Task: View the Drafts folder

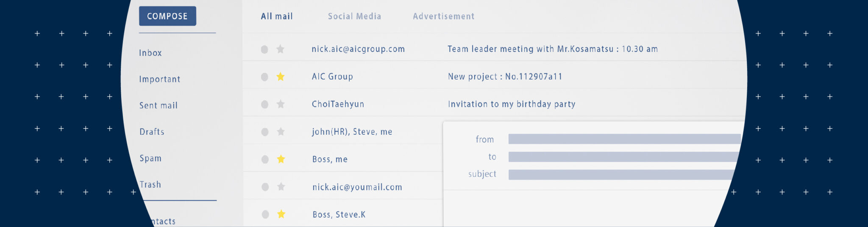Action: [x=152, y=132]
